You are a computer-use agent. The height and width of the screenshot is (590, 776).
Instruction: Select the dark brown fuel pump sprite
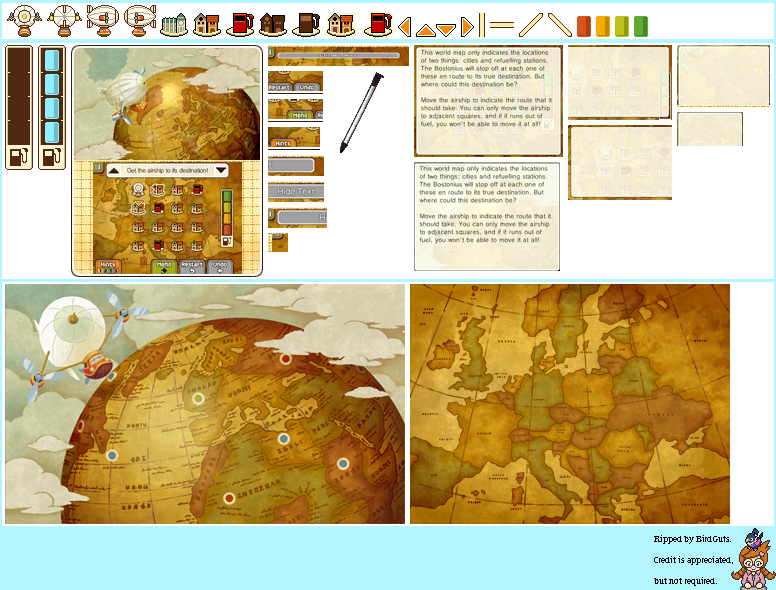[306, 24]
